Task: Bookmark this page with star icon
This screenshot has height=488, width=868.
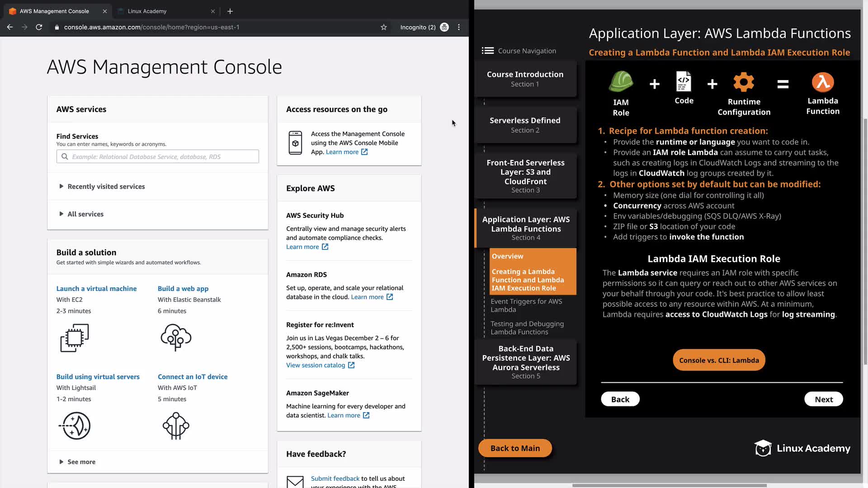Action: point(384,27)
